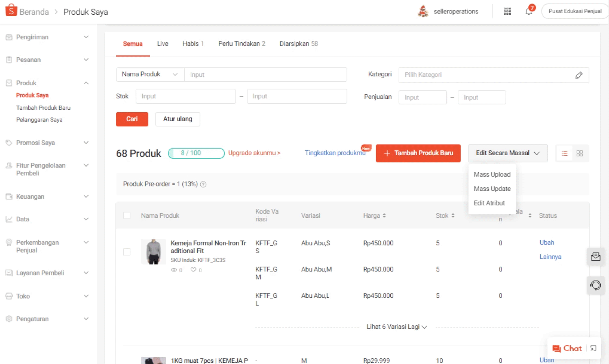Open the Upgrade akunmu link

coord(254,153)
